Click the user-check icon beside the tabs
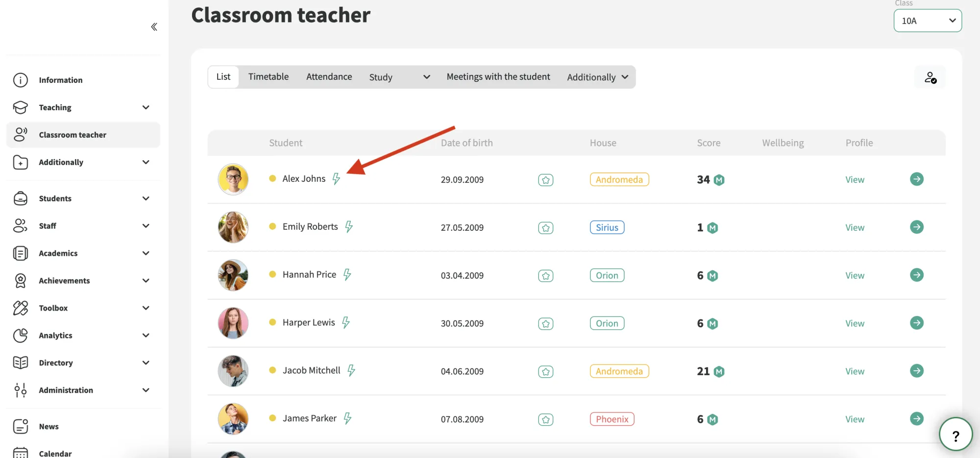This screenshot has height=458, width=980. 930,77
